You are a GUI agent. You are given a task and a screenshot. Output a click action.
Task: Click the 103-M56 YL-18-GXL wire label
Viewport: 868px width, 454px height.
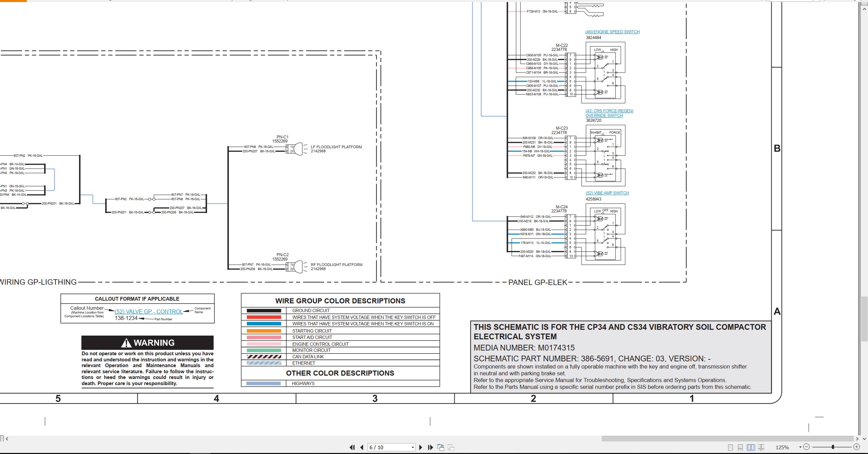pyautogui.click(x=542, y=81)
